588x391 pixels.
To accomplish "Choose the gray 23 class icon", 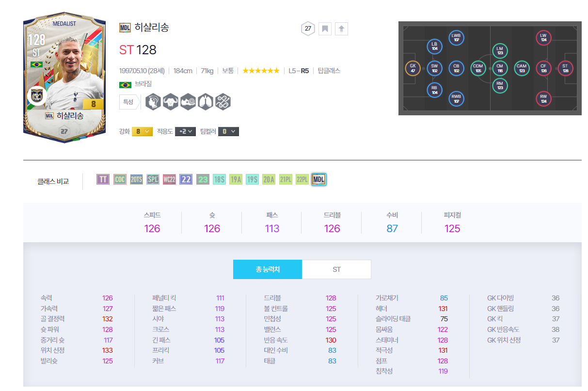I will point(203,179).
